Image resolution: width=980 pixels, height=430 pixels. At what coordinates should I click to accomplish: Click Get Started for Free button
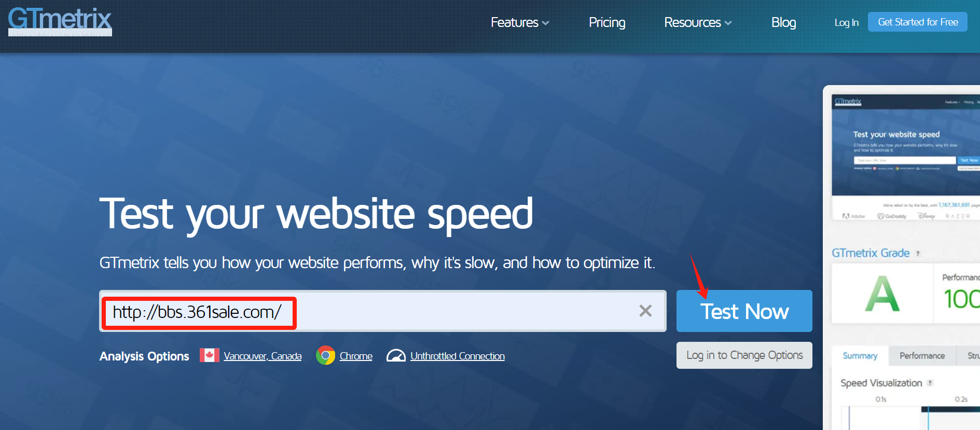(918, 22)
